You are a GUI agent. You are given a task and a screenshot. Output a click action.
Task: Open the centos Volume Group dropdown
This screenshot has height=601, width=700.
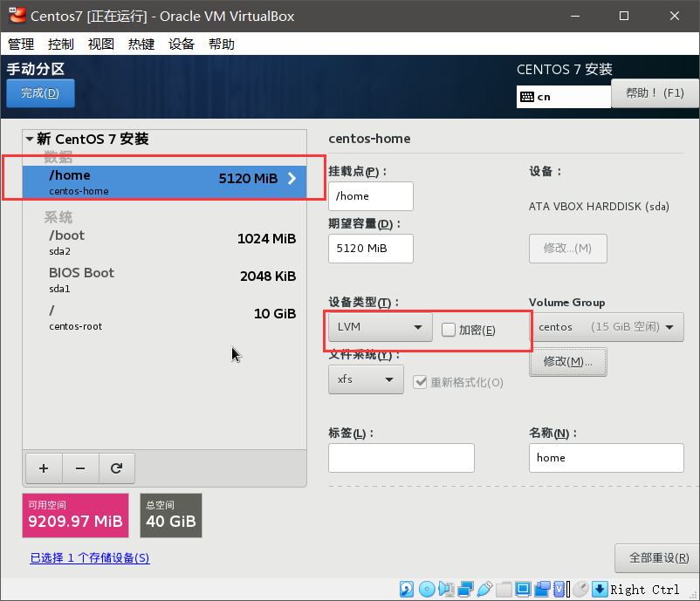pyautogui.click(x=607, y=327)
